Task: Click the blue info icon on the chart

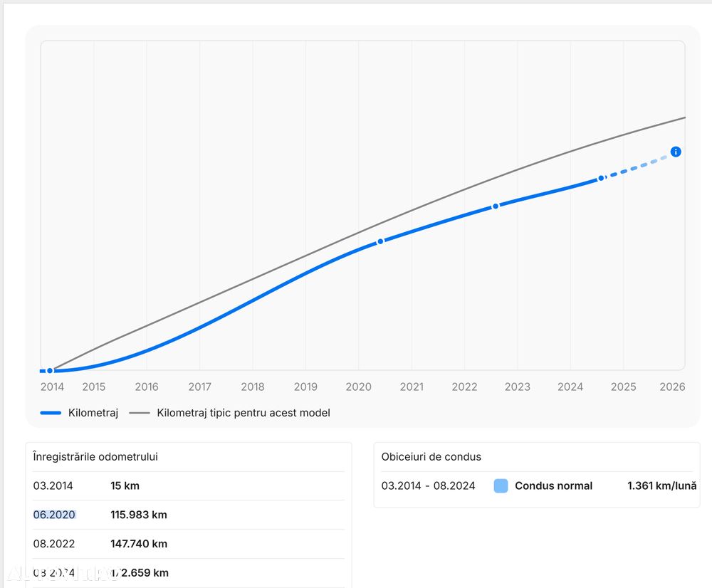Action: [676, 152]
